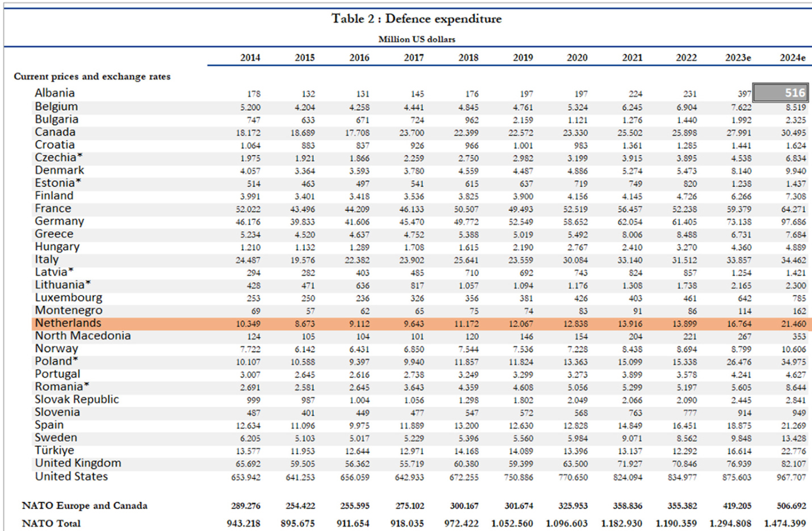
Task: Select United Kingdom 2021 value 71.927
Action: click(630, 464)
